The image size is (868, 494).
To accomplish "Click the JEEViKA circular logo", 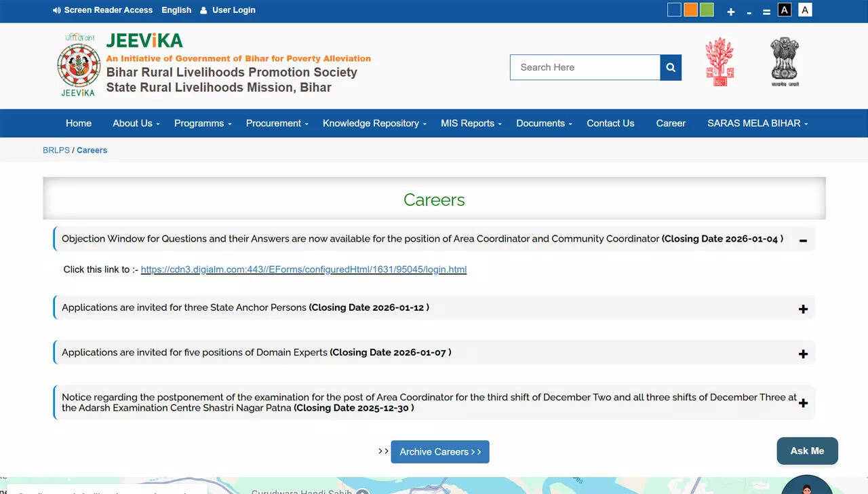I will [79, 66].
